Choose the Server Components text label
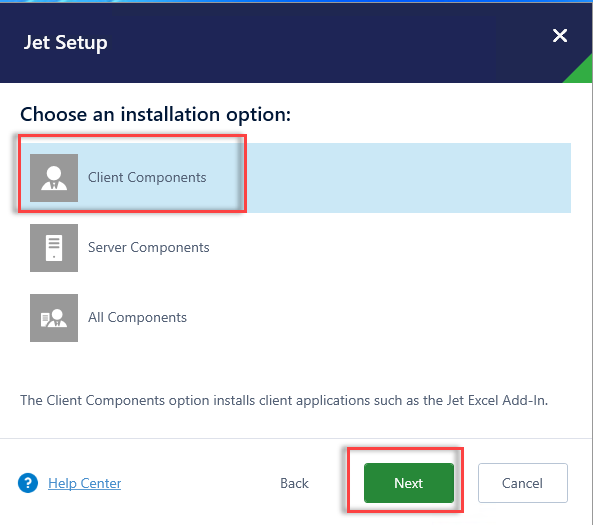Screen dimensions: 593x525 pyautogui.click(x=149, y=247)
